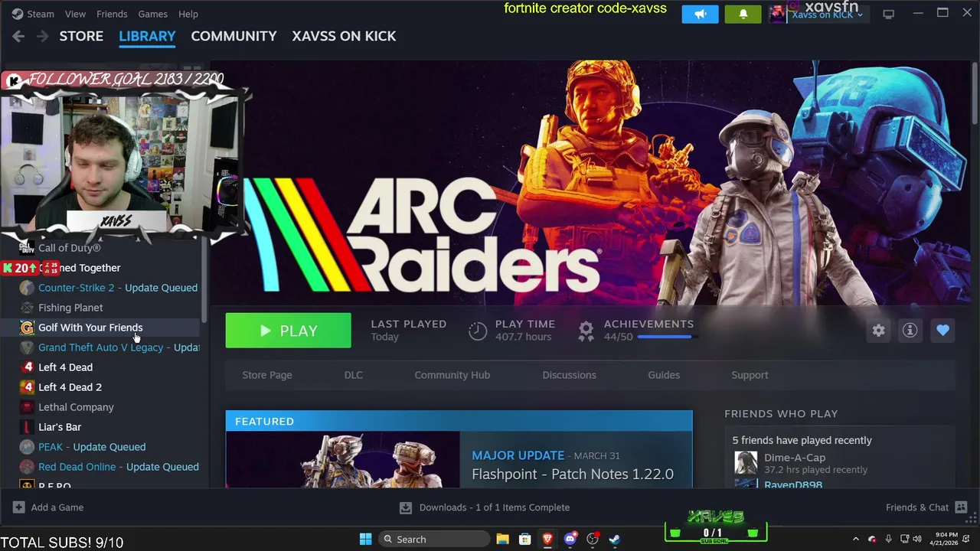
Task: Go to the STORE tab
Action: pos(81,36)
